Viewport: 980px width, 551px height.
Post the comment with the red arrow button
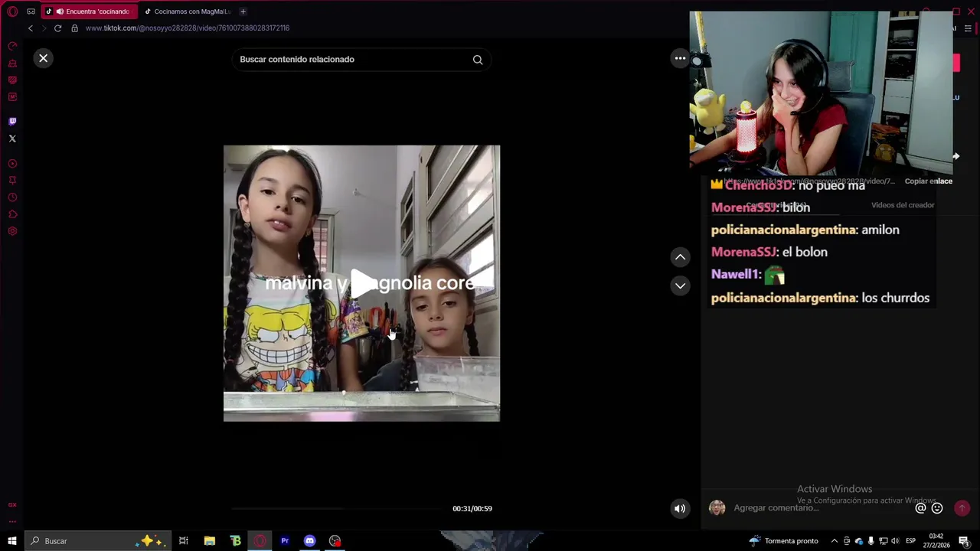[962, 508]
